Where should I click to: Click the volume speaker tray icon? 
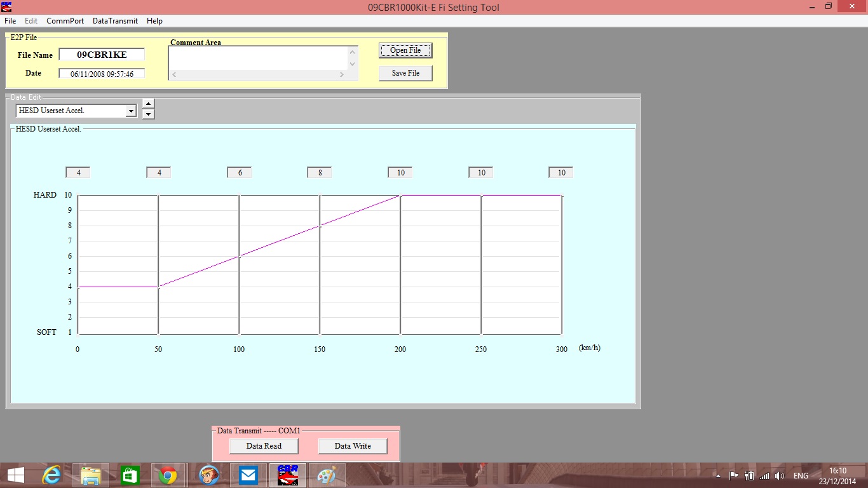[x=780, y=476]
